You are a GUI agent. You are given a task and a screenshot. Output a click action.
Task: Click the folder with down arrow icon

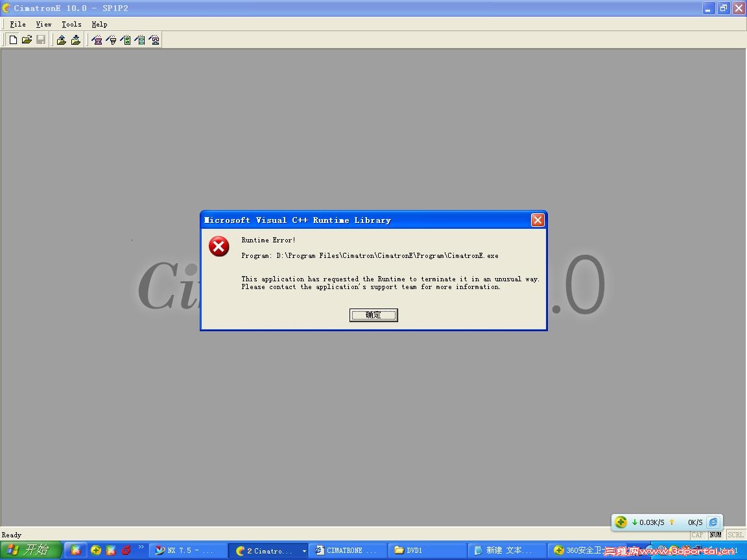(76, 40)
